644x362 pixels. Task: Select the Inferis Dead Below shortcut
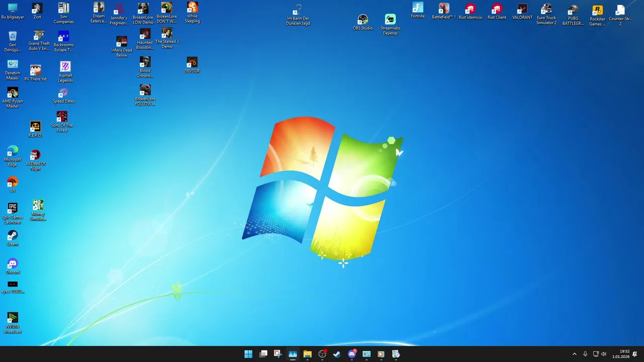coord(122,46)
